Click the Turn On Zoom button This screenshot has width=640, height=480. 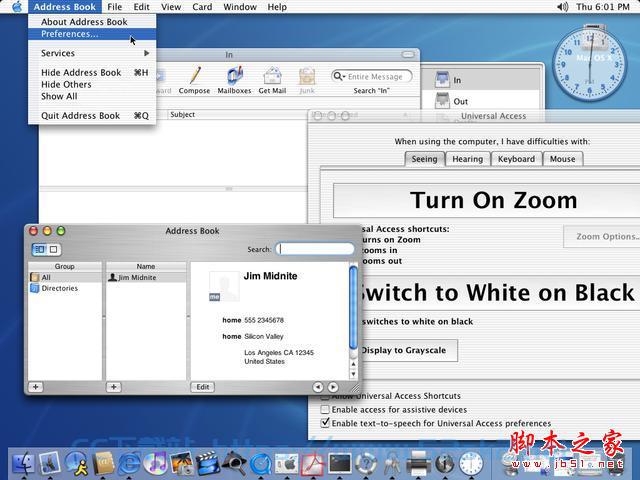(487, 200)
